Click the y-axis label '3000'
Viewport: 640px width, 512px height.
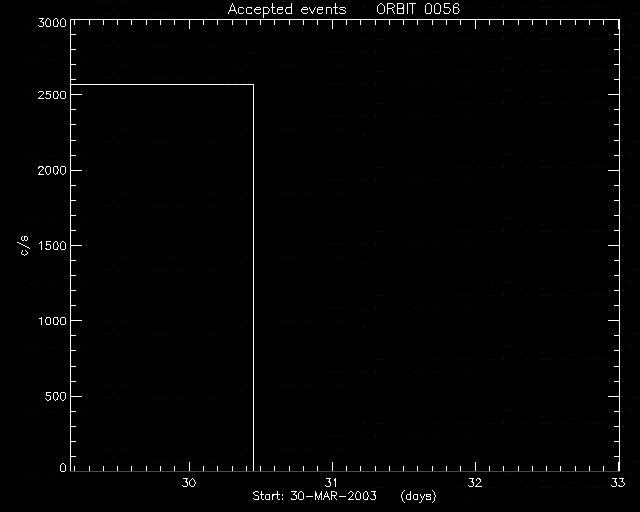click(52, 22)
